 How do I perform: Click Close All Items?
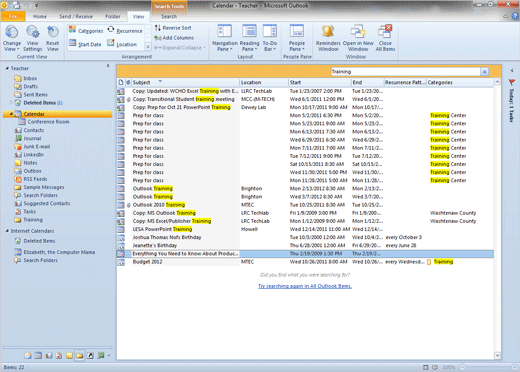pyautogui.click(x=385, y=39)
